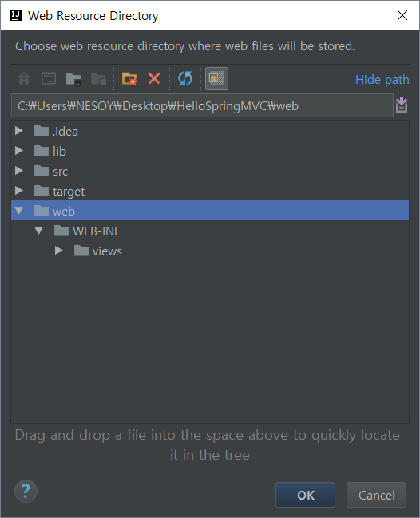Click the Hide path link
Viewport: 420px width, 518px height.
point(382,80)
